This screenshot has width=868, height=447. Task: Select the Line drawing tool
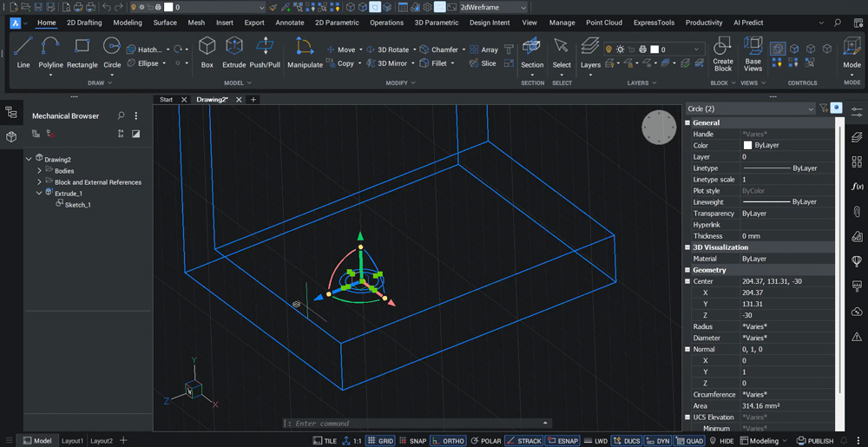pos(23,53)
